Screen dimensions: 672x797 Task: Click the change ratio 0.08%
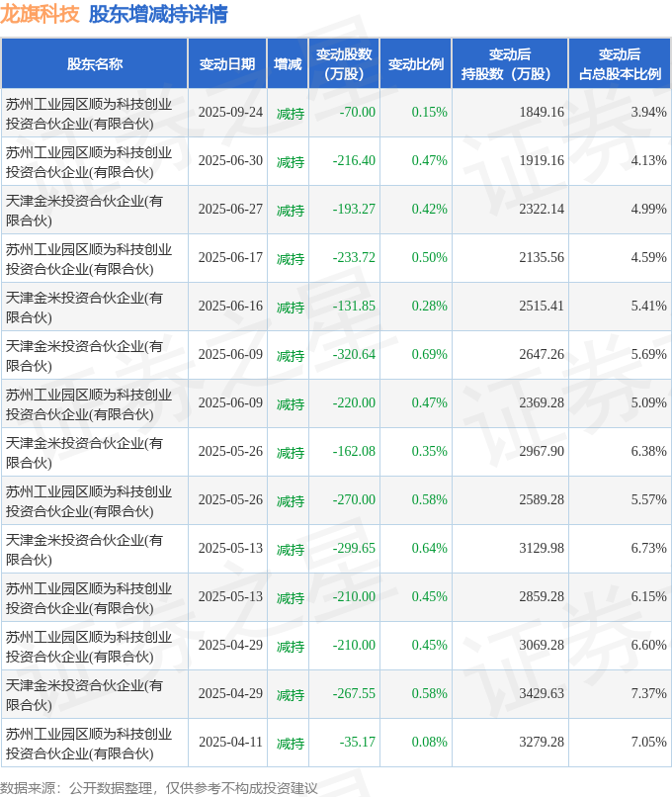click(429, 742)
